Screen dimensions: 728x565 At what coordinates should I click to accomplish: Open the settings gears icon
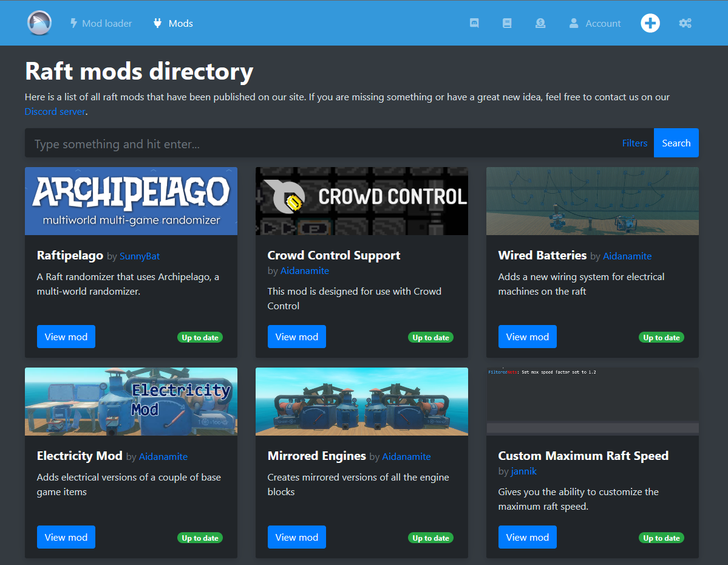[x=685, y=23]
